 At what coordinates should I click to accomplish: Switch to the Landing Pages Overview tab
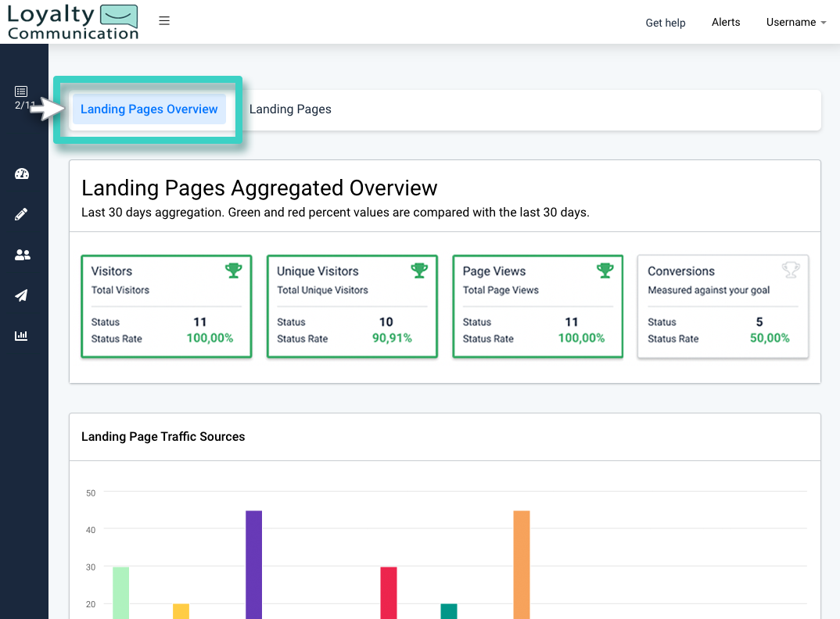click(x=149, y=109)
